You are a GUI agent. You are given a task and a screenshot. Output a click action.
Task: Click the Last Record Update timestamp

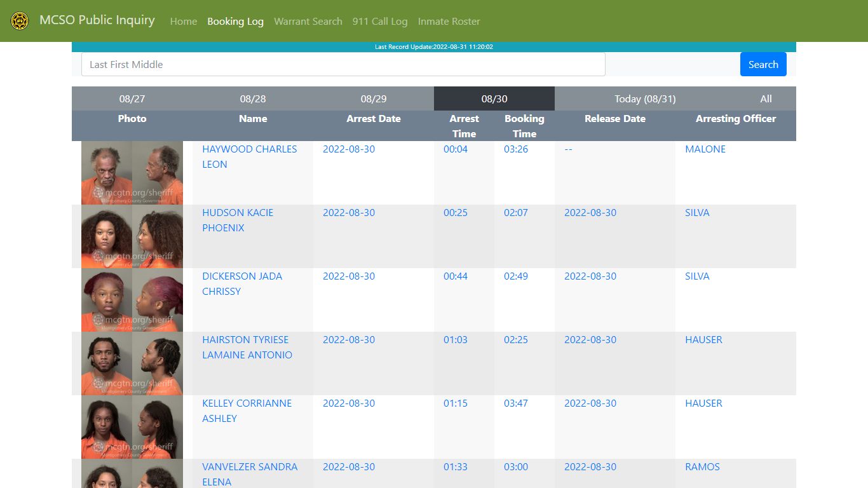pos(434,47)
